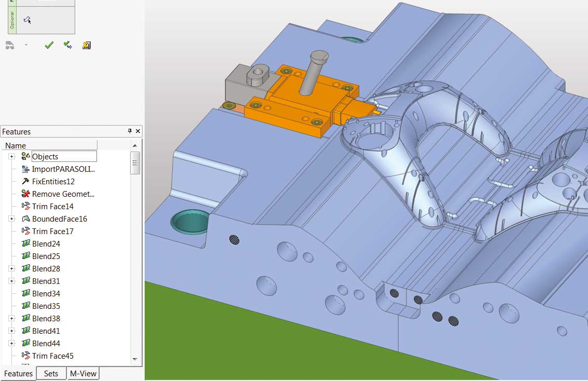Switch to the Sets tab
The width and height of the screenshot is (588, 381).
click(x=51, y=373)
